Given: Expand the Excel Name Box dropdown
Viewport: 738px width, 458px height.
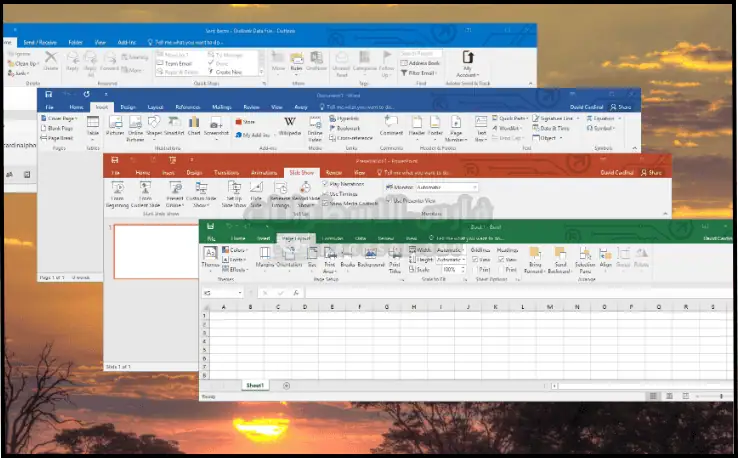Looking at the screenshot, I should click(x=238, y=293).
